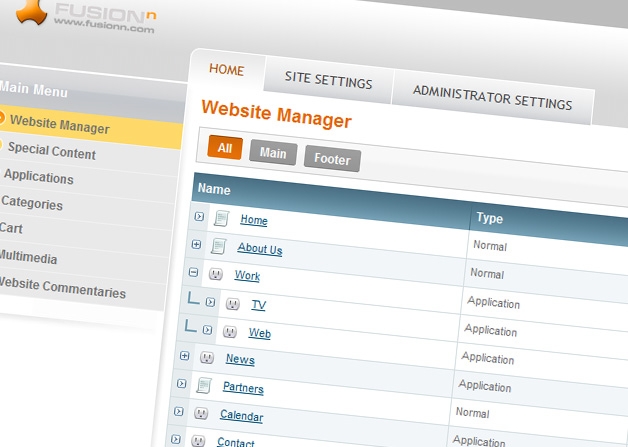628x447 pixels.
Task: Click the plug icon beside Web
Action: coord(229,331)
